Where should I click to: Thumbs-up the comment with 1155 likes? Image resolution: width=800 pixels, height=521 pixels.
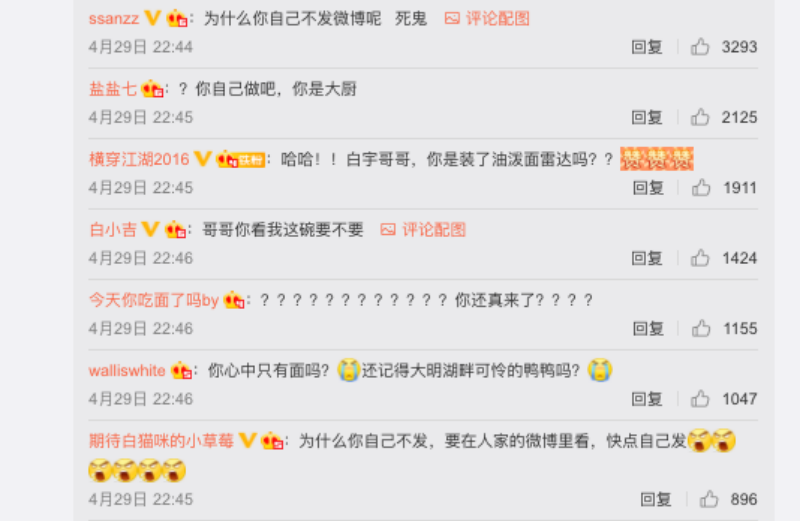click(x=701, y=329)
